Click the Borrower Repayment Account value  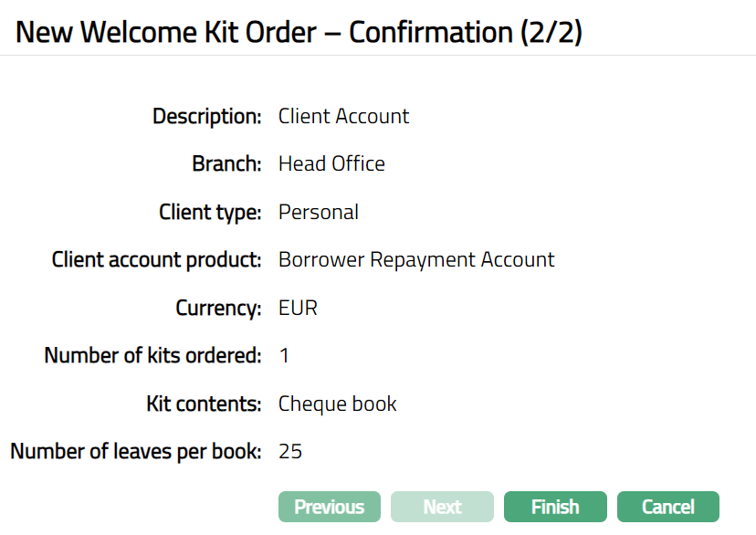pos(416,259)
